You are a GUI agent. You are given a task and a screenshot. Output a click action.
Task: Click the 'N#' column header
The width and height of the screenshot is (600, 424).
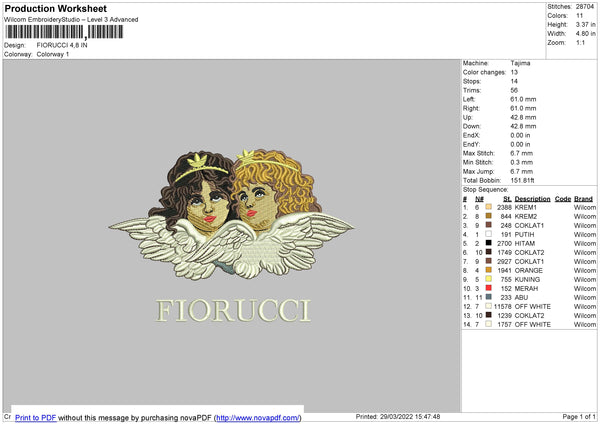click(479, 199)
